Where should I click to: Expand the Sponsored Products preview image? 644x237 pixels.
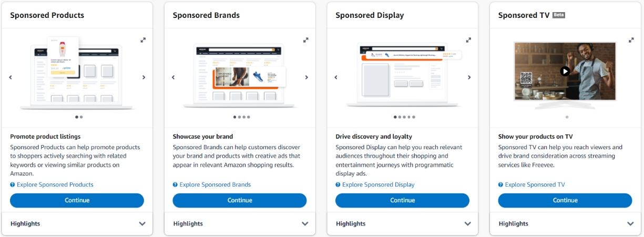tap(144, 40)
